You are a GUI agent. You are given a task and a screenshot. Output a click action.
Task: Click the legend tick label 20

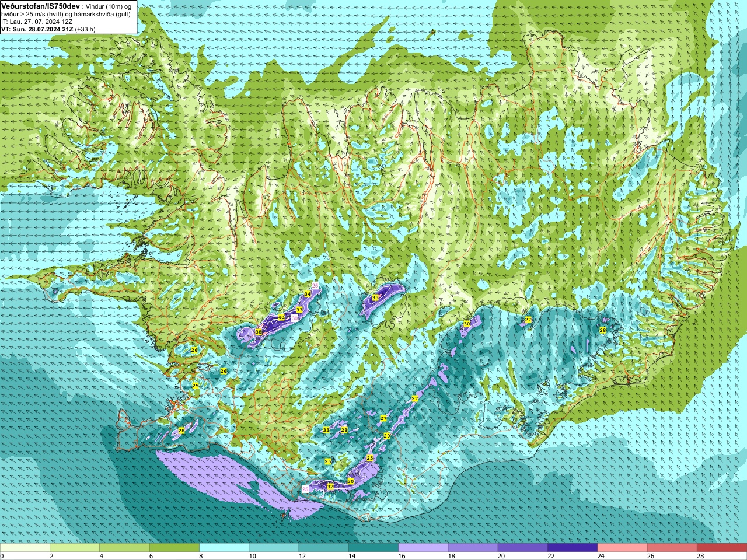(501, 556)
